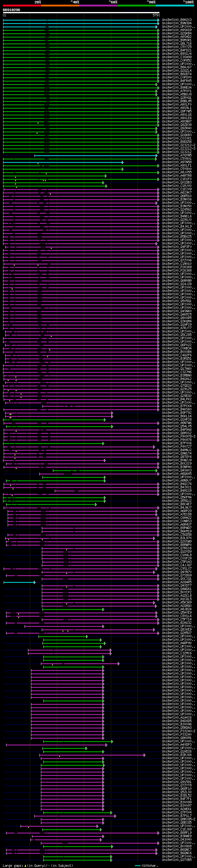The height and width of the screenshot is (868, 197).
Task: Select the UniRef100_Q01DB3 label
Action: click(177, 182)
